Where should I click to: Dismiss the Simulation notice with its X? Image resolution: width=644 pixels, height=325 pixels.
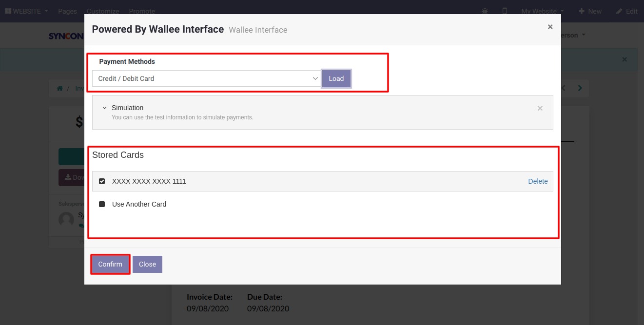pyautogui.click(x=540, y=108)
